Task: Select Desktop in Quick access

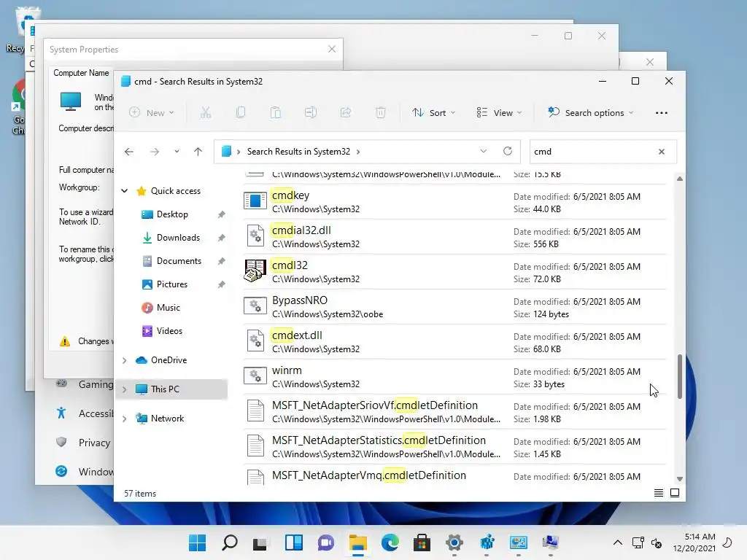Action: 172,214
